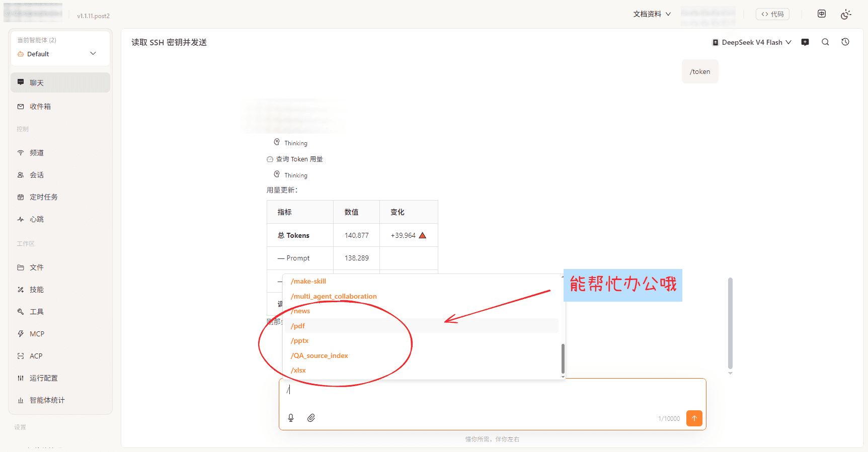Image resolution: width=868 pixels, height=452 pixels.
Task: Click the paperclip attach file icon
Action: point(311,418)
